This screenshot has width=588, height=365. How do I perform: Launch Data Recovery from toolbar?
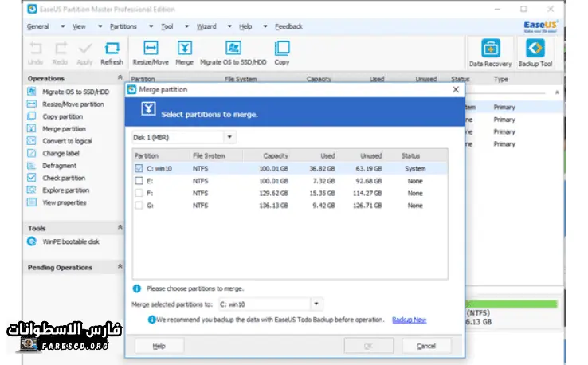coord(491,49)
